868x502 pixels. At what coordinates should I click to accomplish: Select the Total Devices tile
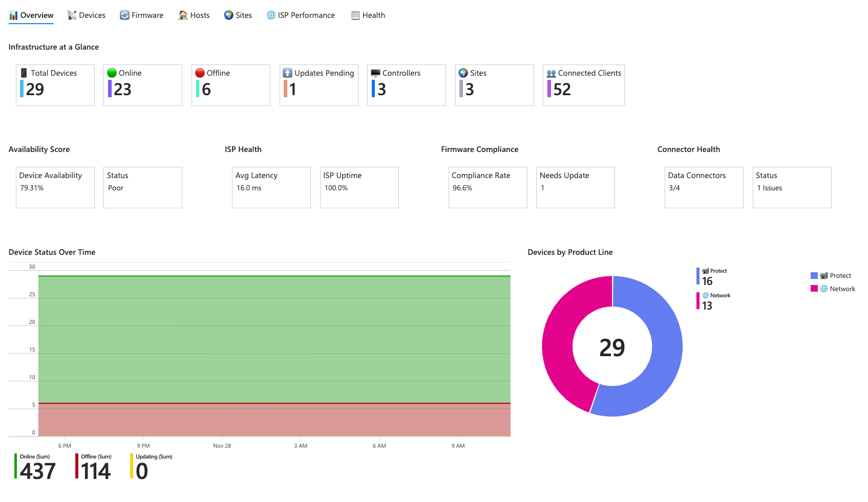click(55, 85)
